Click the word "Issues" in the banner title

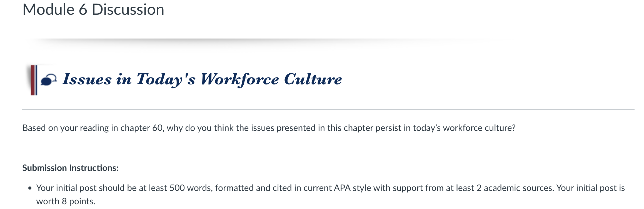(87, 79)
